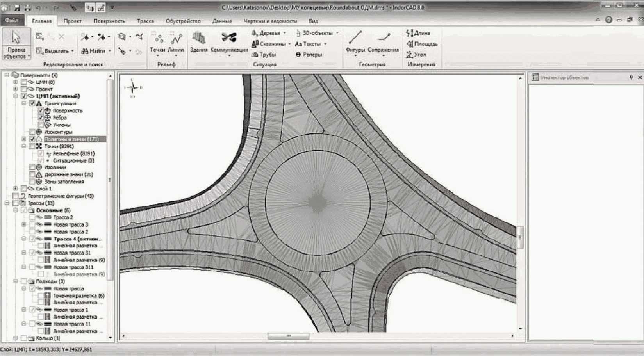Enable the Изоконтуры checkbox
This screenshot has width=644, height=356.
32,132
